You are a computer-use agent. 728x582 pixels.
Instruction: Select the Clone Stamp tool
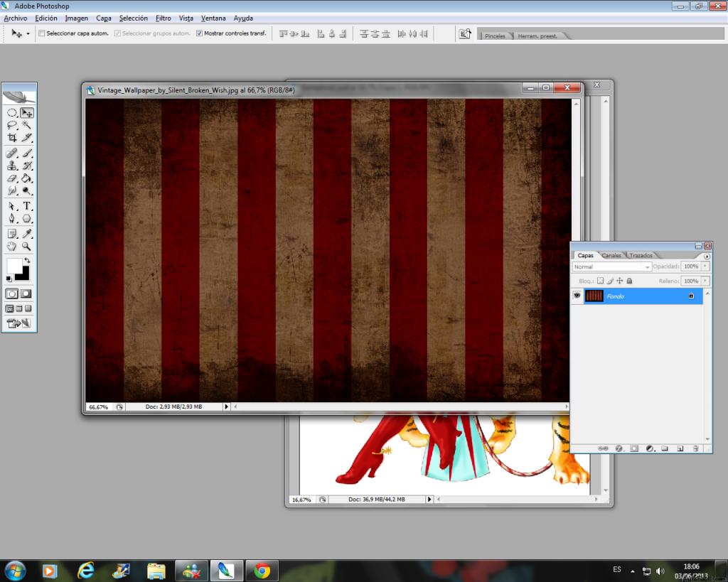[12, 166]
